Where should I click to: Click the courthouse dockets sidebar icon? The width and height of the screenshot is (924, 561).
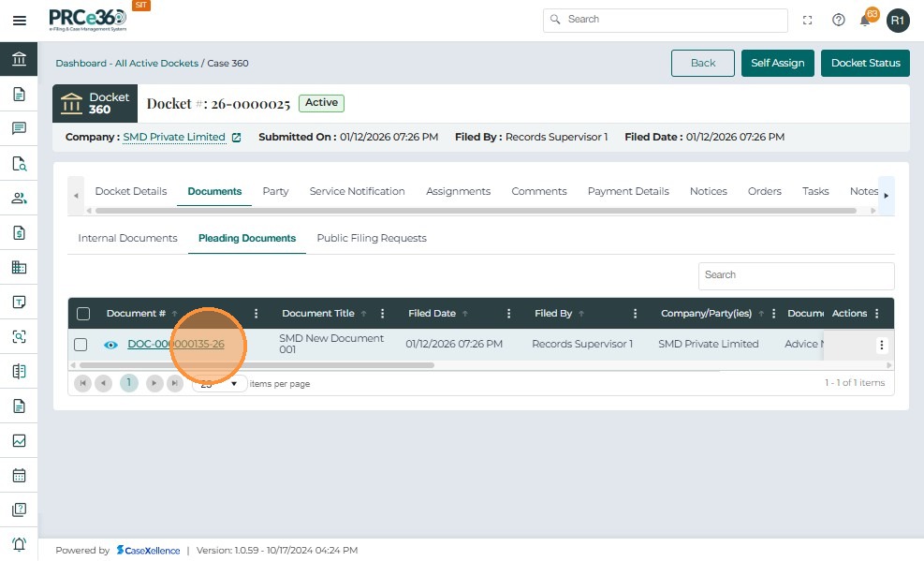[19, 59]
